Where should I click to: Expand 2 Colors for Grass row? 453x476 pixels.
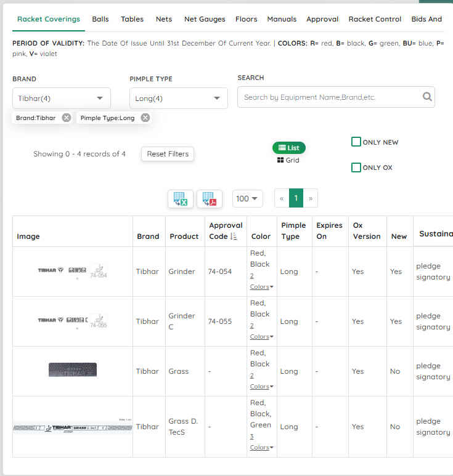[x=261, y=381]
